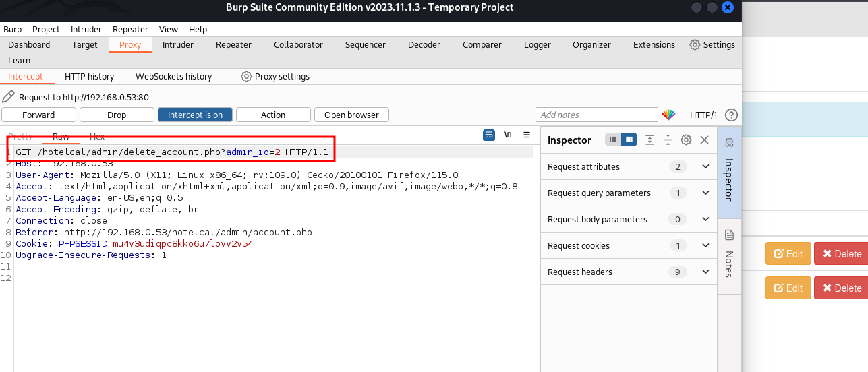The image size is (868, 372).
Task: Open the Repeater menu in menu bar
Action: [130, 29]
